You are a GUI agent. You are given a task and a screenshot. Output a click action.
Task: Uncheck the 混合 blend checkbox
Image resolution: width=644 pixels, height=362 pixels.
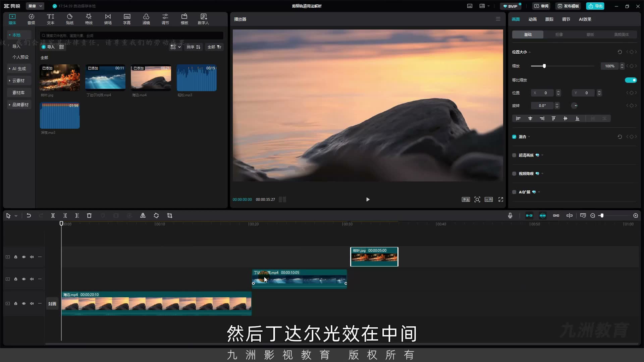[514, 137]
